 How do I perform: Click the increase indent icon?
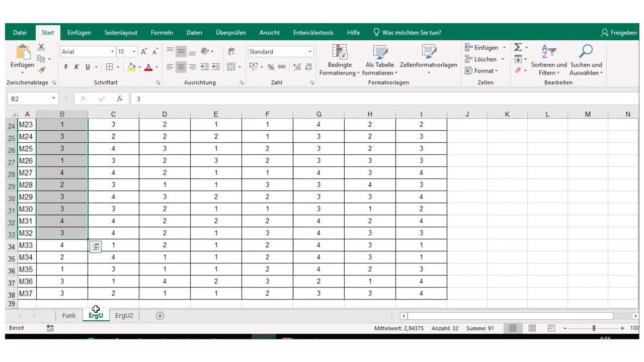click(216, 67)
